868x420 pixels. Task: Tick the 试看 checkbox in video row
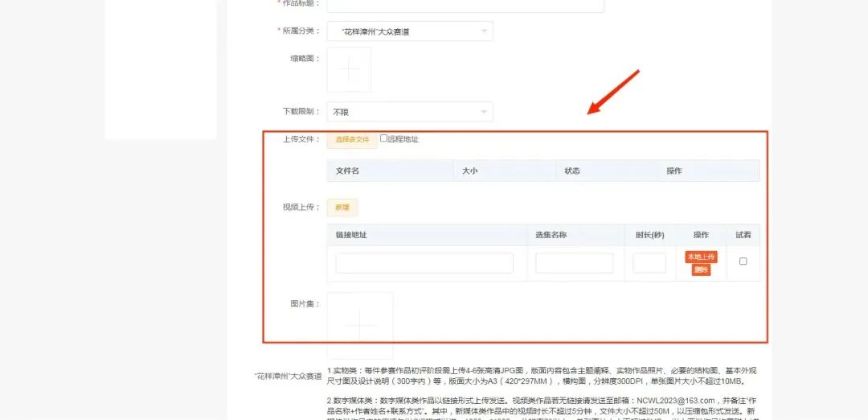click(743, 261)
